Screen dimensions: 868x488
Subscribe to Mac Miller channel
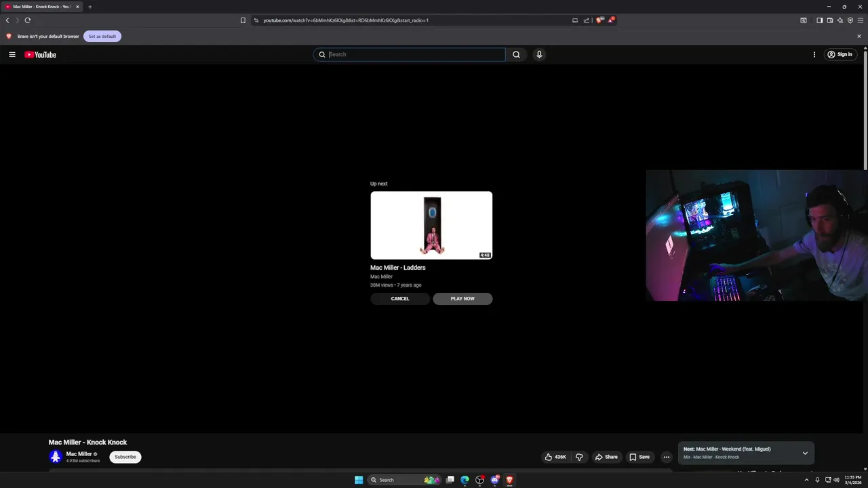(x=125, y=457)
